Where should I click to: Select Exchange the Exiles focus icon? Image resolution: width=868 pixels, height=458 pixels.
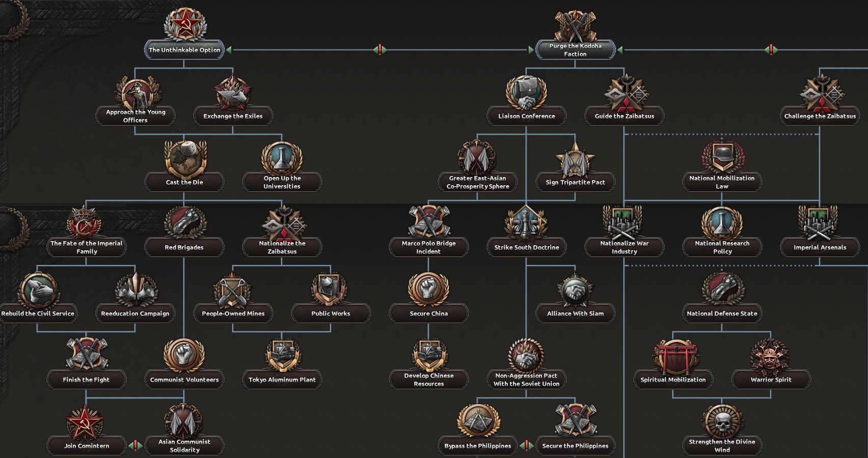coord(233,92)
